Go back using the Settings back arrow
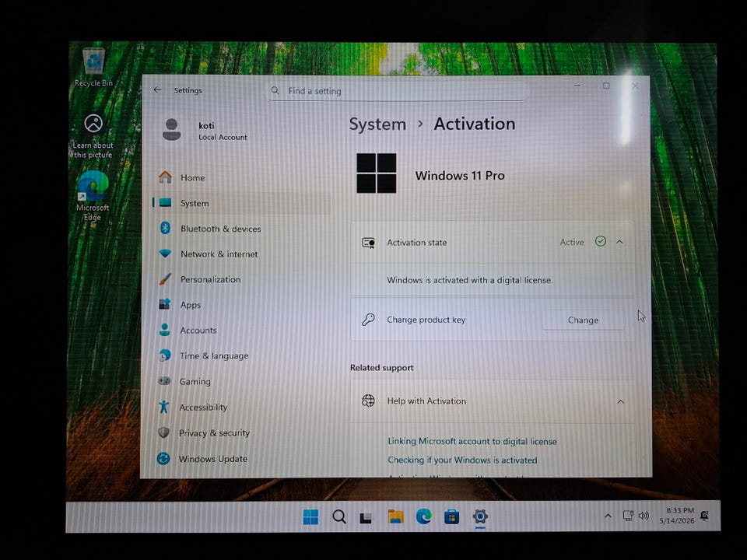This screenshot has height=560, width=747. coord(158,89)
